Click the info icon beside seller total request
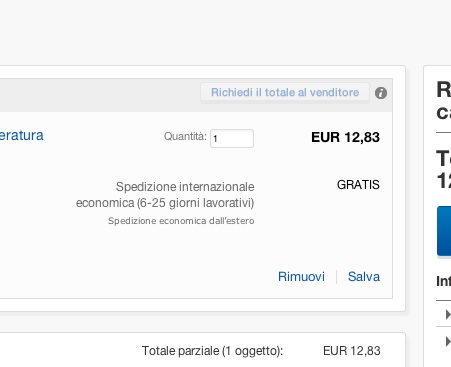Screen dimensions: 451x367 381,93
